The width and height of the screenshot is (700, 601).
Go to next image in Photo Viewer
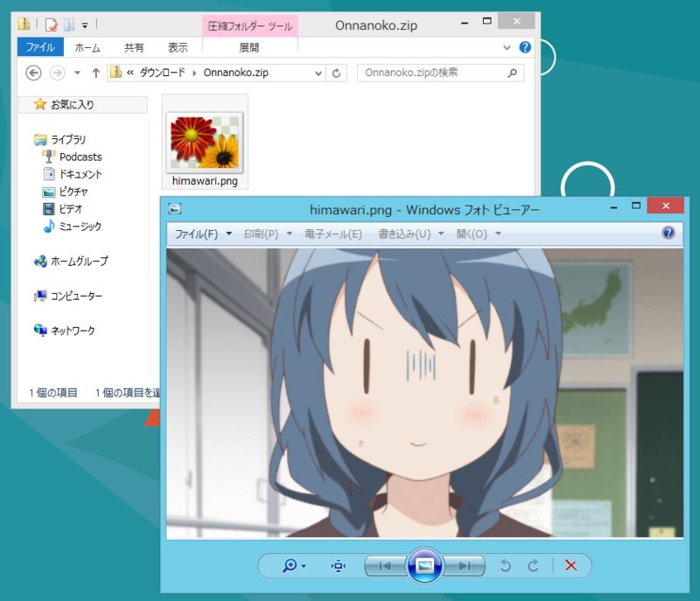pyautogui.click(x=465, y=566)
